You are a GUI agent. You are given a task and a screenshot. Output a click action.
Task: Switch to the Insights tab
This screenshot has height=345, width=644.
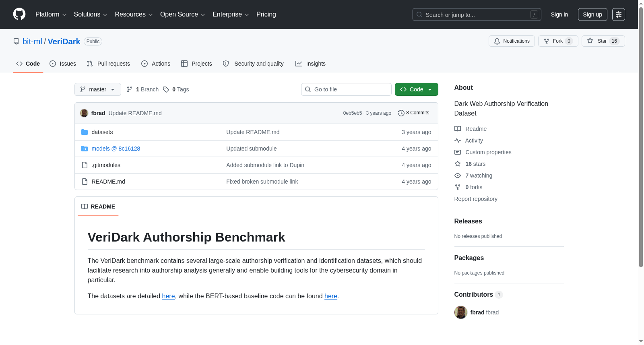[310, 64]
